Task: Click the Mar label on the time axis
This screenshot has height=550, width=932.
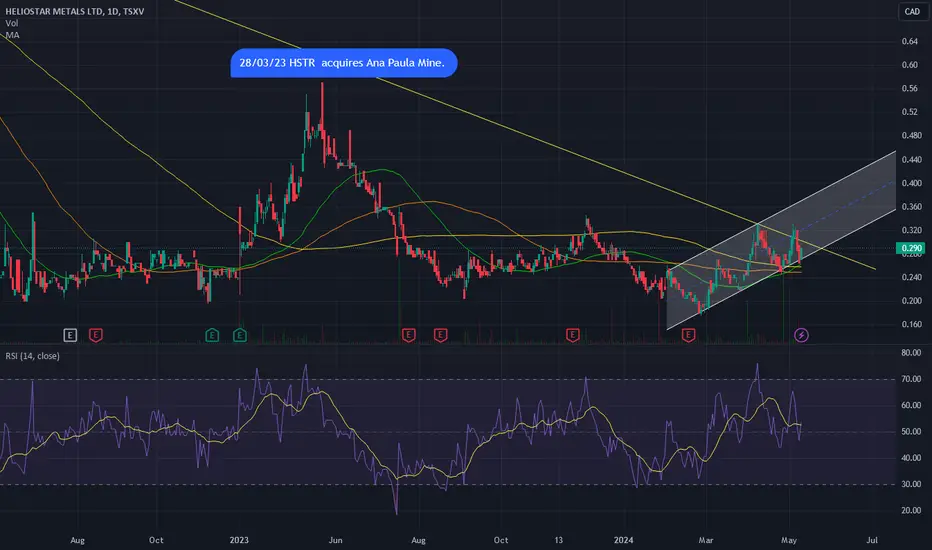Action: tap(706, 540)
